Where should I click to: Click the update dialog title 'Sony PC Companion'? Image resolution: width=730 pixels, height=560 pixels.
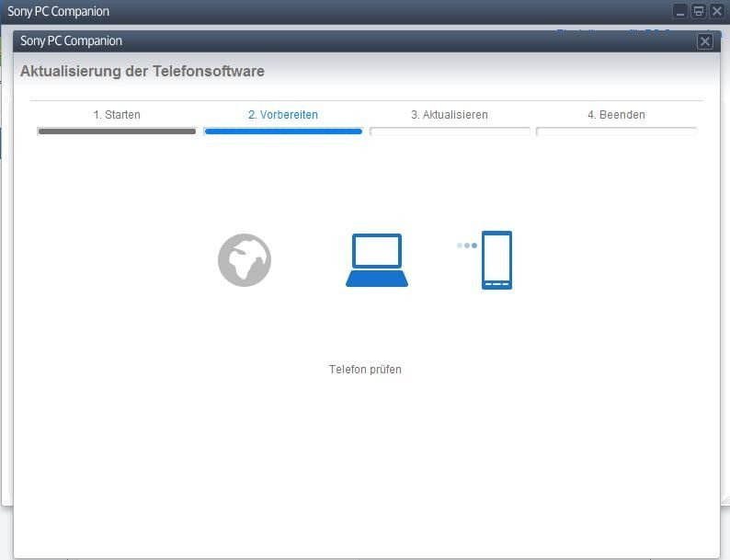[x=71, y=41]
